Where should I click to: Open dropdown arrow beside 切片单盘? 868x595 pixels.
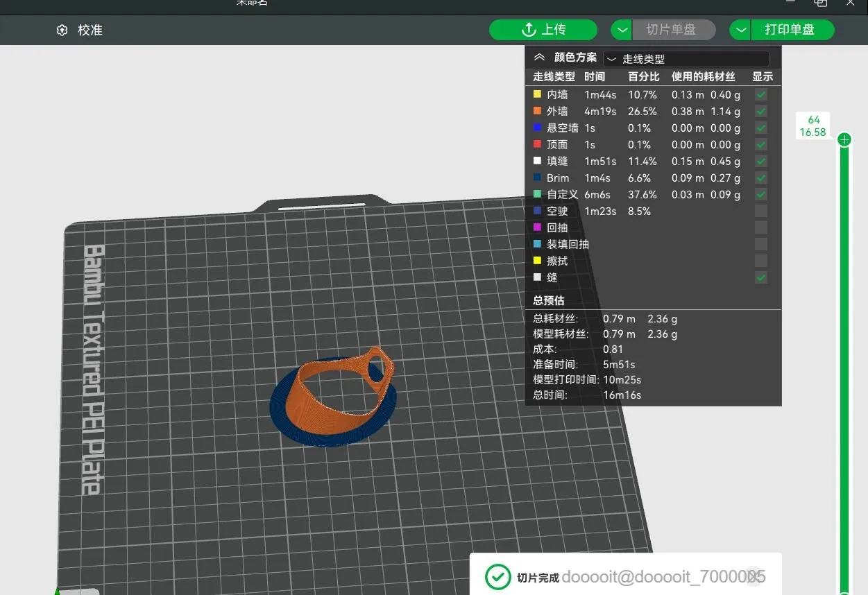pyautogui.click(x=622, y=30)
